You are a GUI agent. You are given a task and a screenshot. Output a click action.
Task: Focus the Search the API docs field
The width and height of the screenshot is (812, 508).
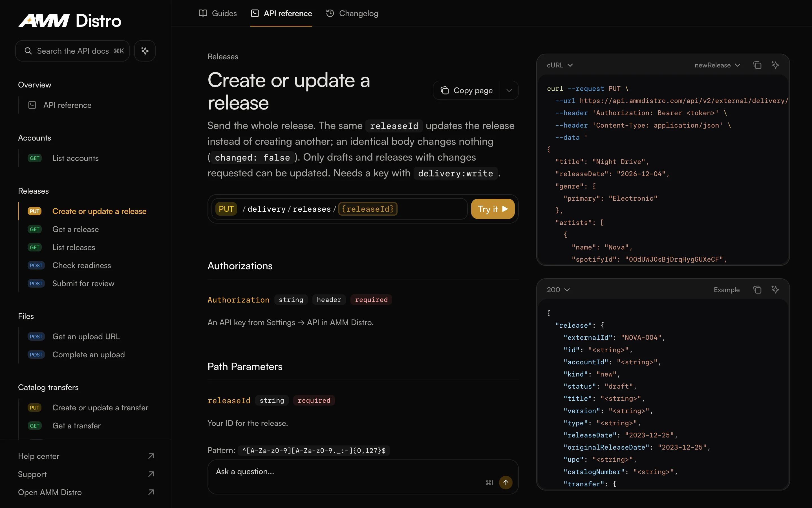[x=72, y=51]
